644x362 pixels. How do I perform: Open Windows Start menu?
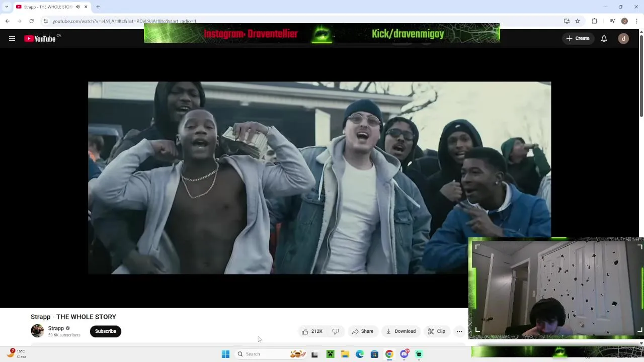225,354
